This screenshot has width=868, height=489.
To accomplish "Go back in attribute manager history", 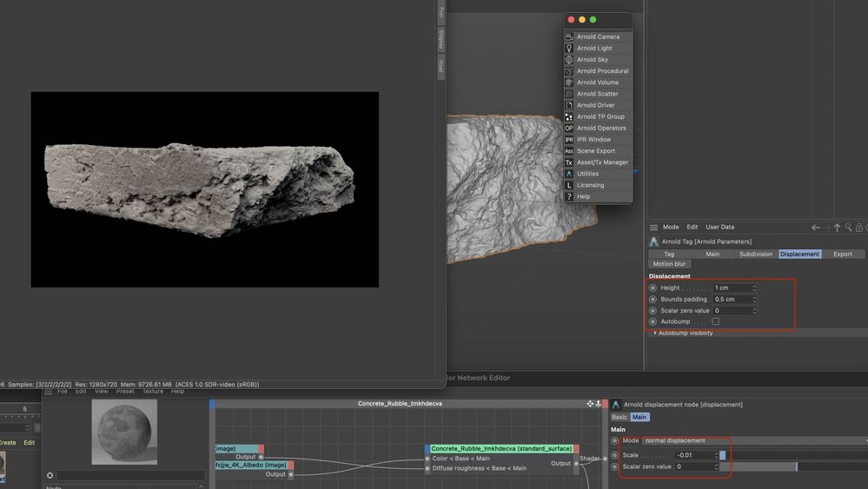I will [x=815, y=228].
